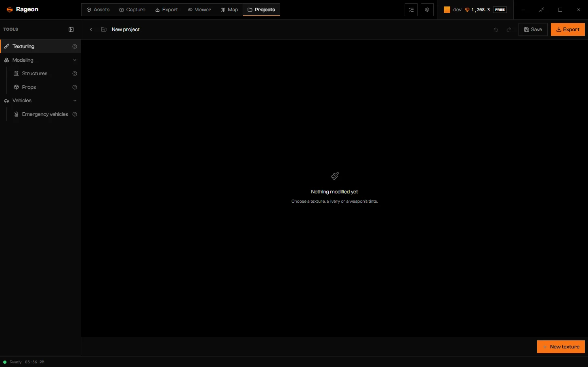Viewport: 588px width, 367px height.
Task: Click the 1,208.3 credits value
Action: [x=481, y=10]
